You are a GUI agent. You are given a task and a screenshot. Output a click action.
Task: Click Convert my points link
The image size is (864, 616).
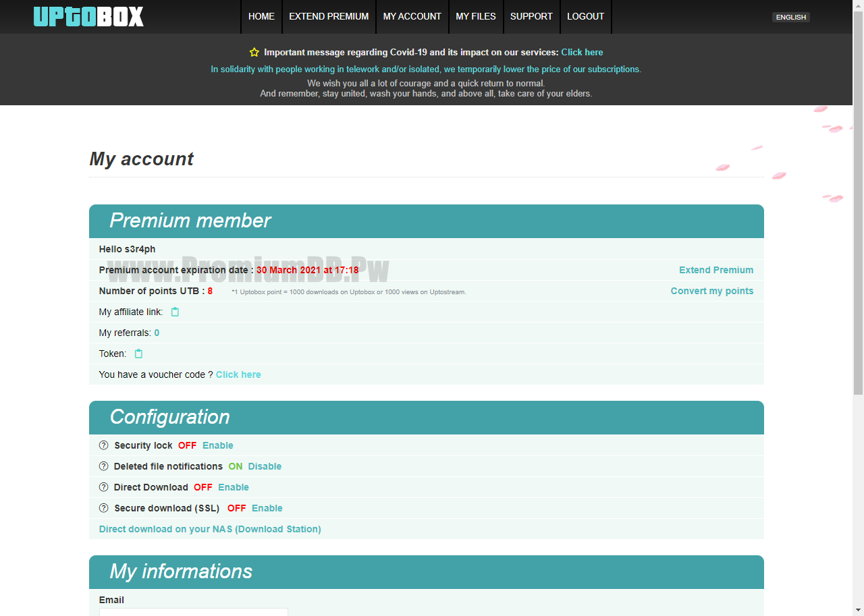click(712, 291)
